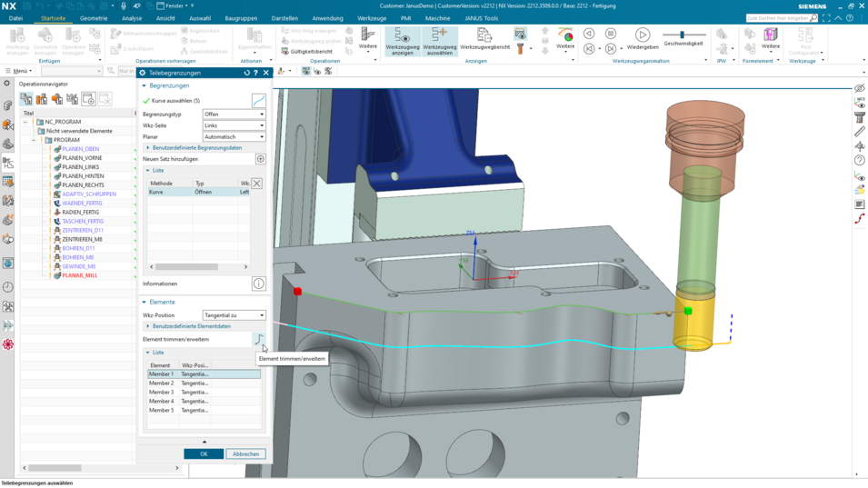Switch to the JANUS Tools ribbon tab
This screenshot has width=868, height=488.
tap(481, 18)
